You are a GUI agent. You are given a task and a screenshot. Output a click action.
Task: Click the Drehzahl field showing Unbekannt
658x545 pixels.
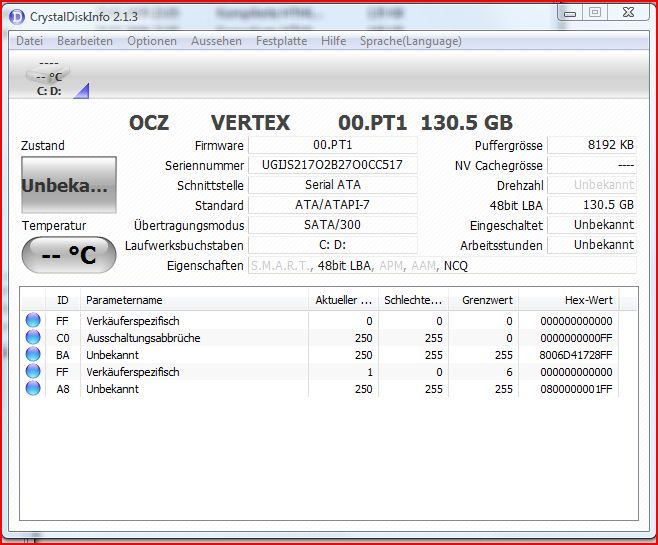tap(592, 185)
